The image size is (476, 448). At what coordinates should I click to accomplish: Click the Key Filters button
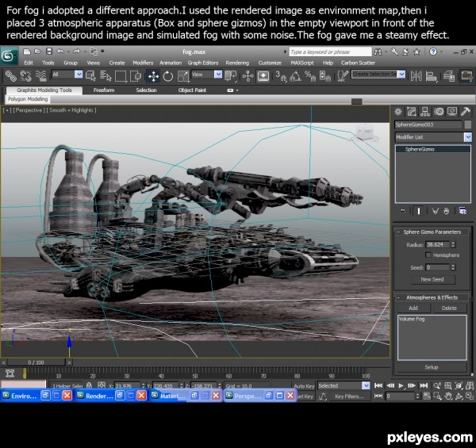349,396
